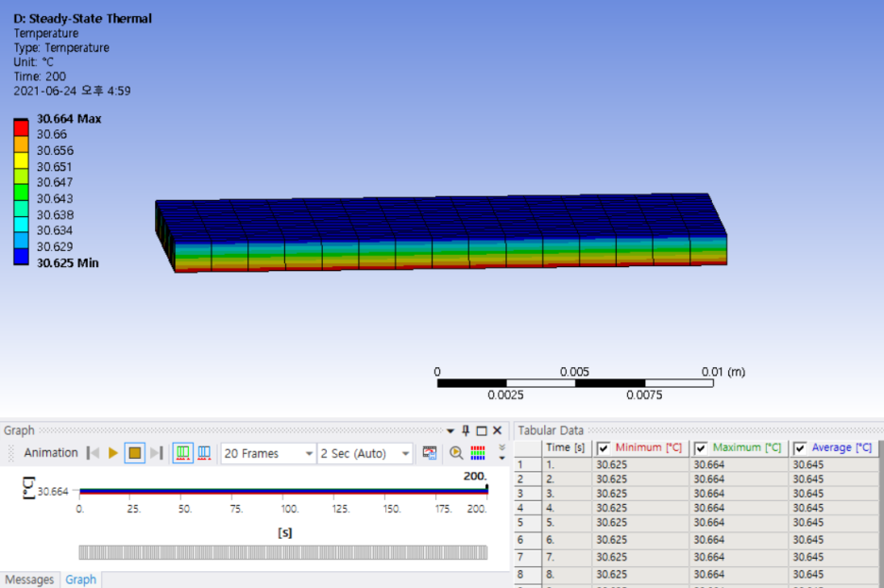Screen dimensions: 884x588
Task: Click the Animation toolbar label
Action: click(51, 453)
